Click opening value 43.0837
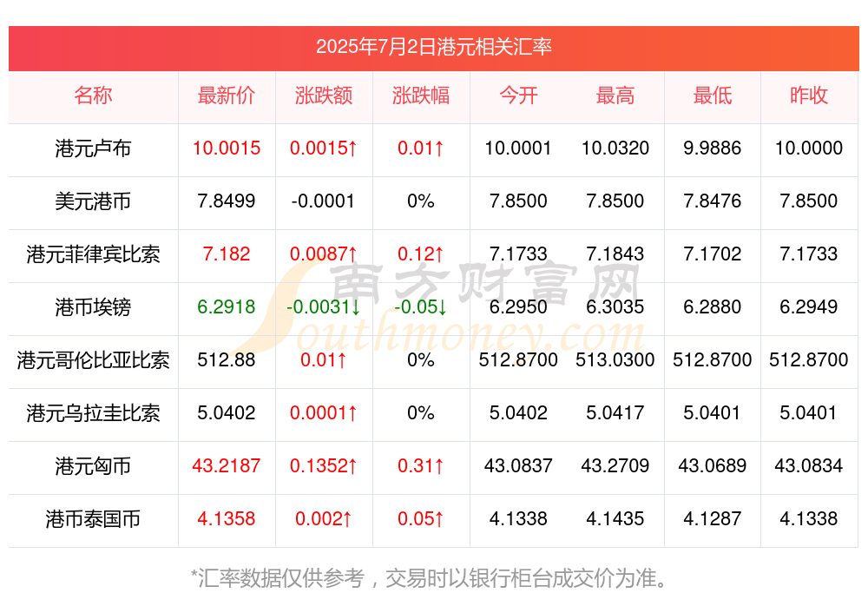Screen dimensions: 868x606 click(x=518, y=466)
